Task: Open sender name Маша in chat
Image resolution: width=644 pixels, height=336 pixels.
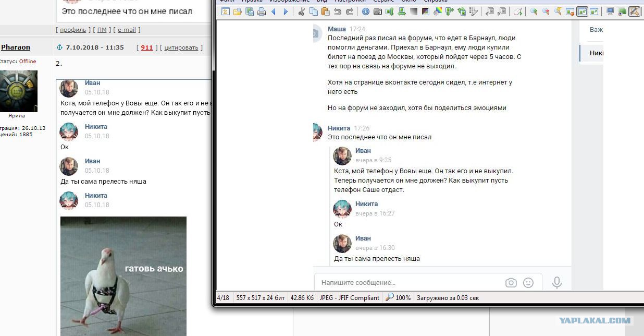Action: click(337, 29)
